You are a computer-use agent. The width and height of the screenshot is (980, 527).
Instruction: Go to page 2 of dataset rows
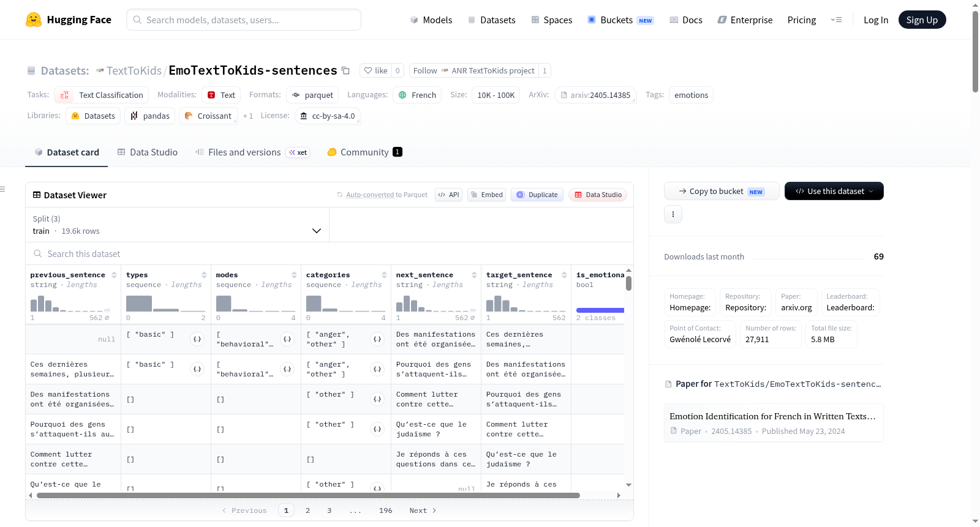point(307,510)
